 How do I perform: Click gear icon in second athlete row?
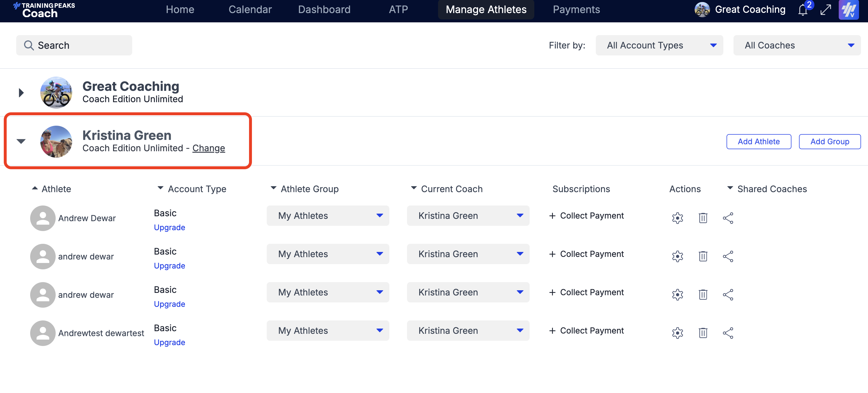point(677,256)
